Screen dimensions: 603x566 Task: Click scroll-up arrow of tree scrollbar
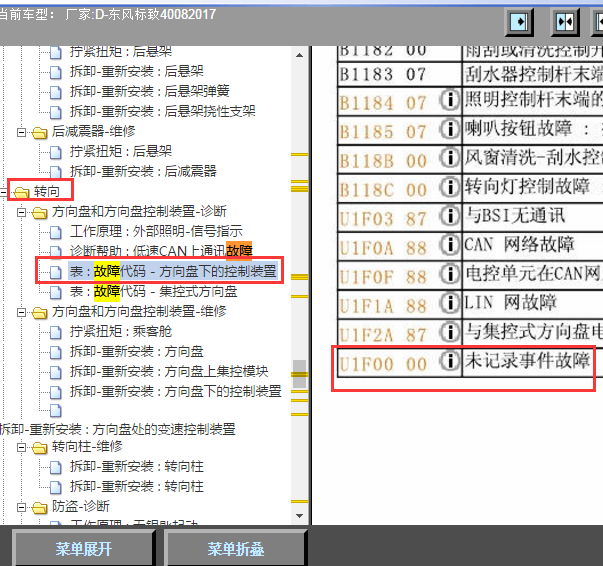(300, 55)
